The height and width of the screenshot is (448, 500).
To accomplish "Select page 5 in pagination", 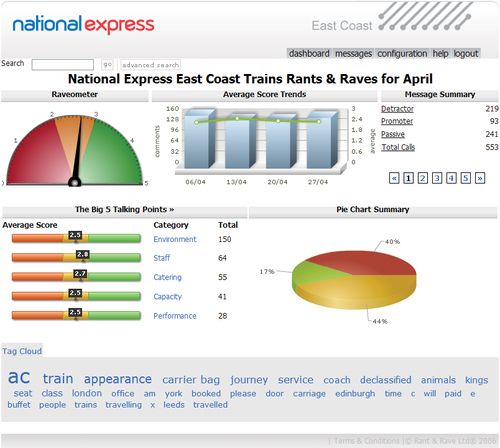I will [x=466, y=178].
